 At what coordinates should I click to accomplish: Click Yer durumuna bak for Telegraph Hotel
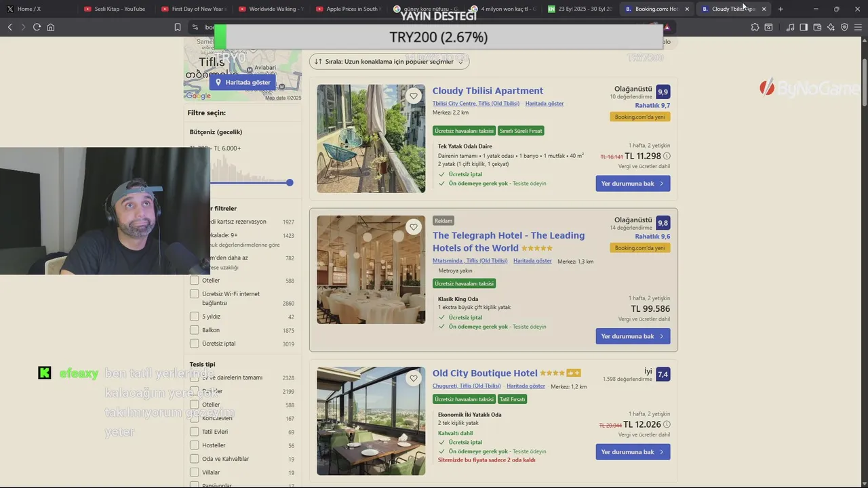(x=633, y=336)
